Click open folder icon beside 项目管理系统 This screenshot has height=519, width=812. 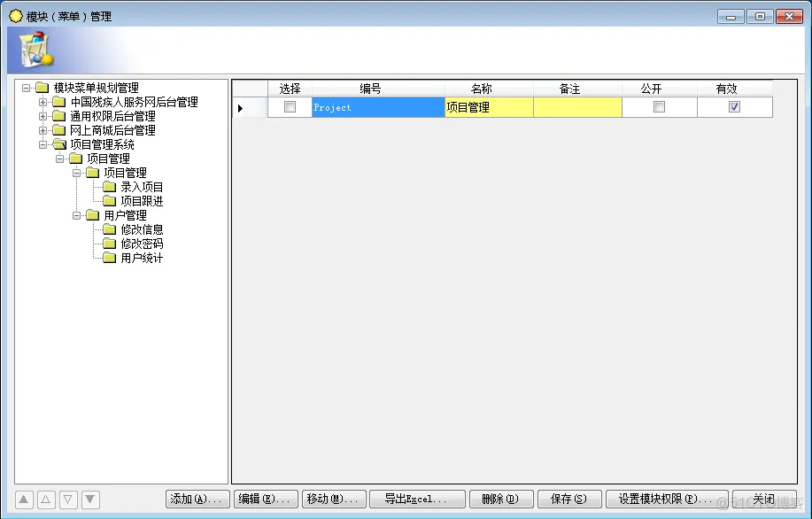59,144
